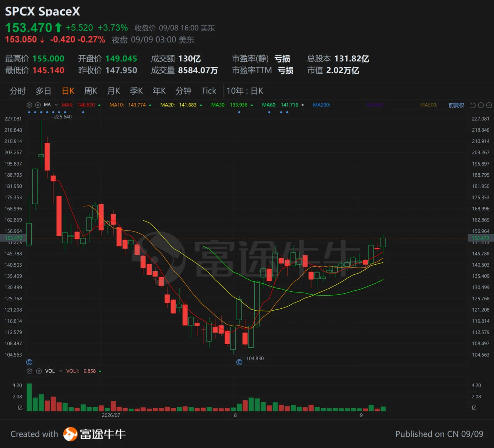Click the large green 153.470 closing price
Image resolution: width=494 pixels, height=448 pixels.
pyautogui.click(x=29, y=28)
